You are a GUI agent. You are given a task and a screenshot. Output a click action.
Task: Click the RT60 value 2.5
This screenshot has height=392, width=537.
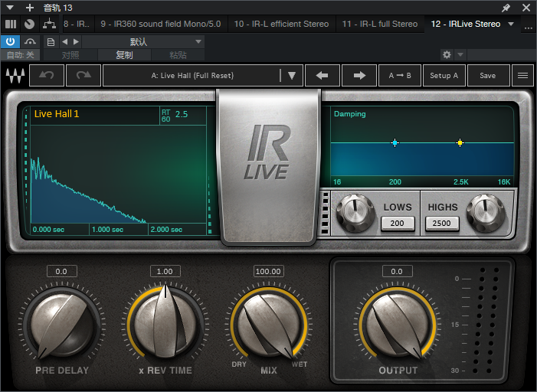(182, 114)
